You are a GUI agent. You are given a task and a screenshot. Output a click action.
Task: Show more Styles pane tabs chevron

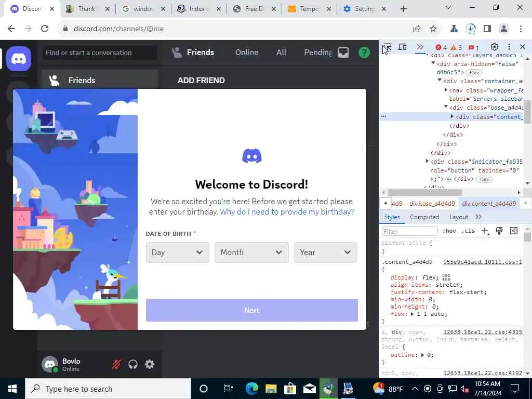[x=478, y=217]
